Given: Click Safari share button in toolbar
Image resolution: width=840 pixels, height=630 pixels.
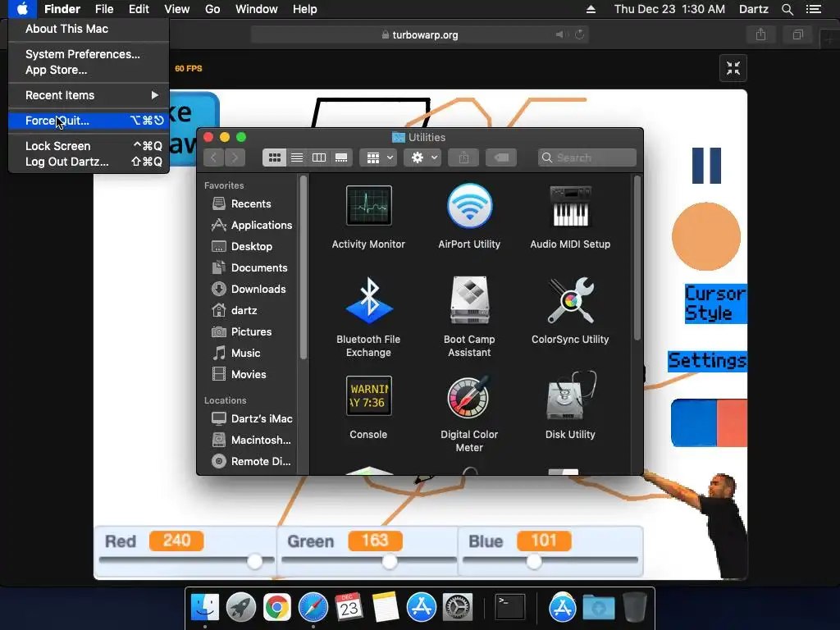Looking at the screenshot, I should click(x=760, y=34).
